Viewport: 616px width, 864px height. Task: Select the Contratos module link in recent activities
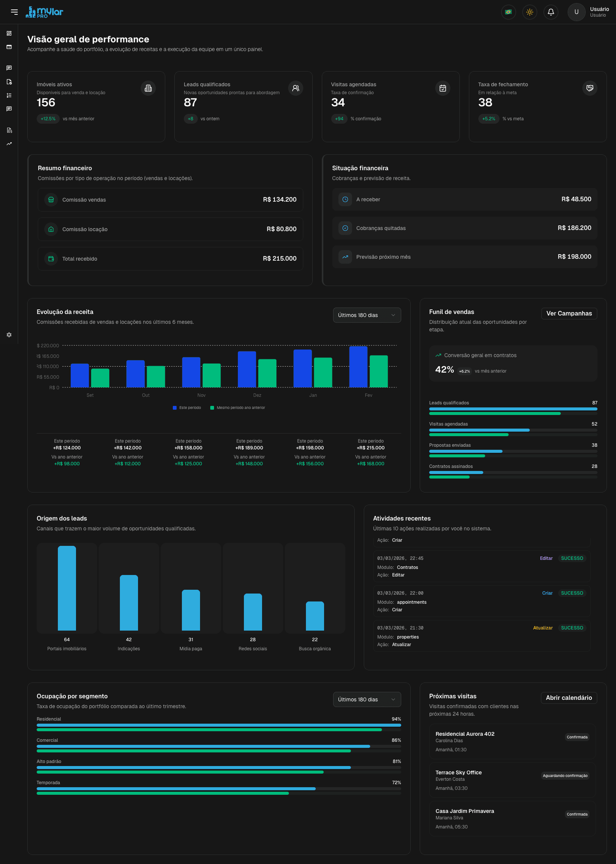(407, 567)
